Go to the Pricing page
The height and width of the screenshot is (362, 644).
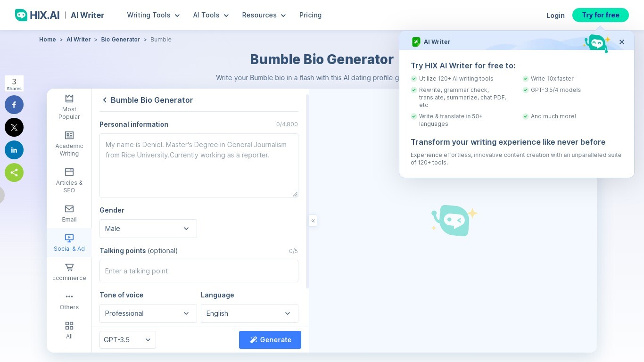pyautogui.click(x=310, y=15)
